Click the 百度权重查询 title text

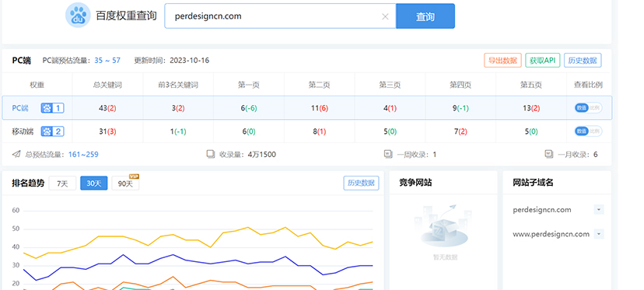[x=126, y=16]
